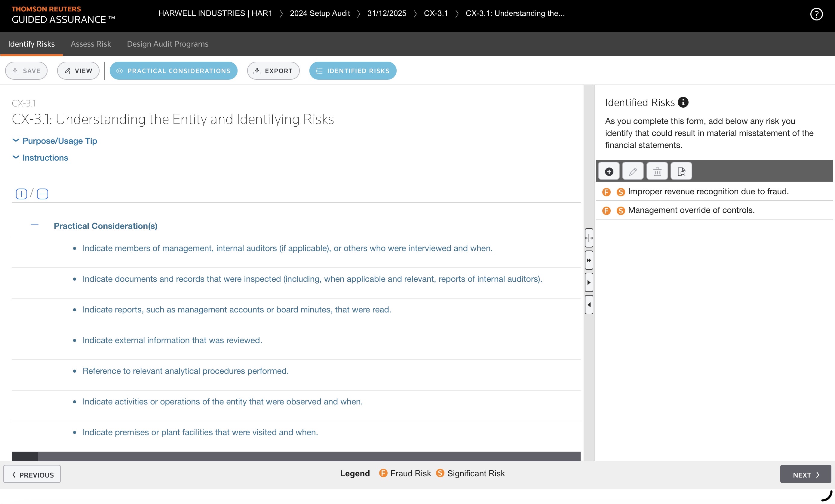Click the Identified Risks info icon
This screenshot has height=504, width=835.
pyautogui.click(x=683, y=102)
